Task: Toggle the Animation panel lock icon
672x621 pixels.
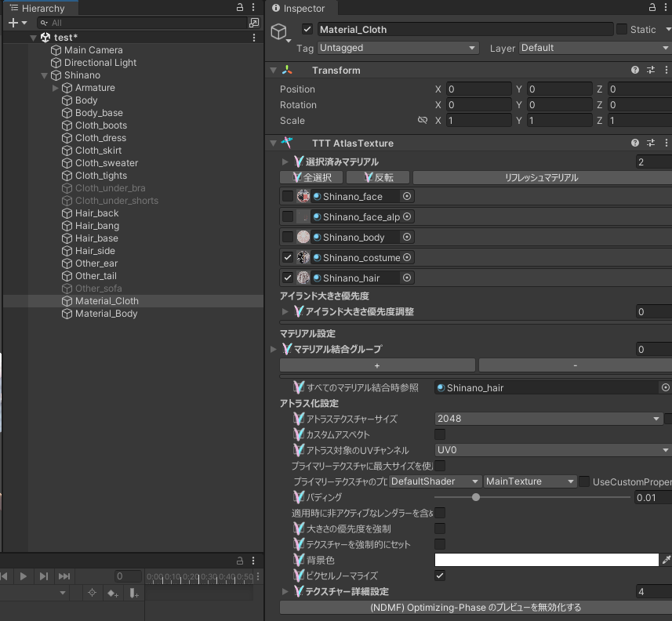Action: [240, 561]
